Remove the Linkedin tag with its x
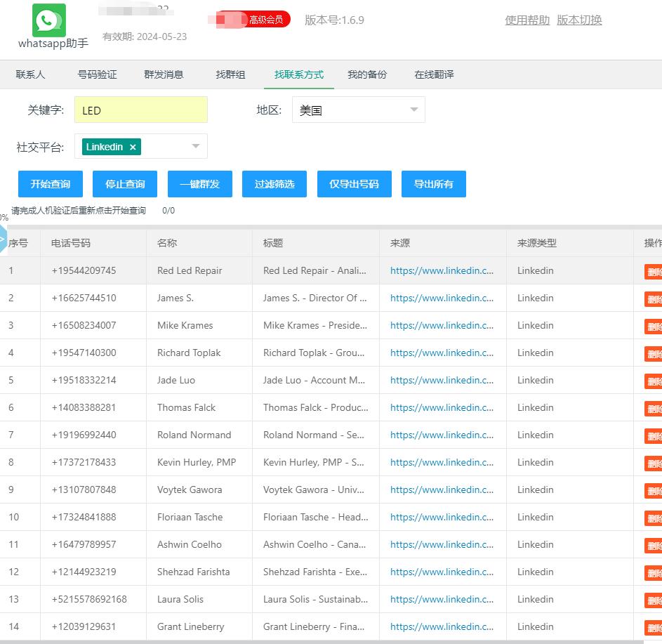 pyautogui.click(x=133, y=147)
